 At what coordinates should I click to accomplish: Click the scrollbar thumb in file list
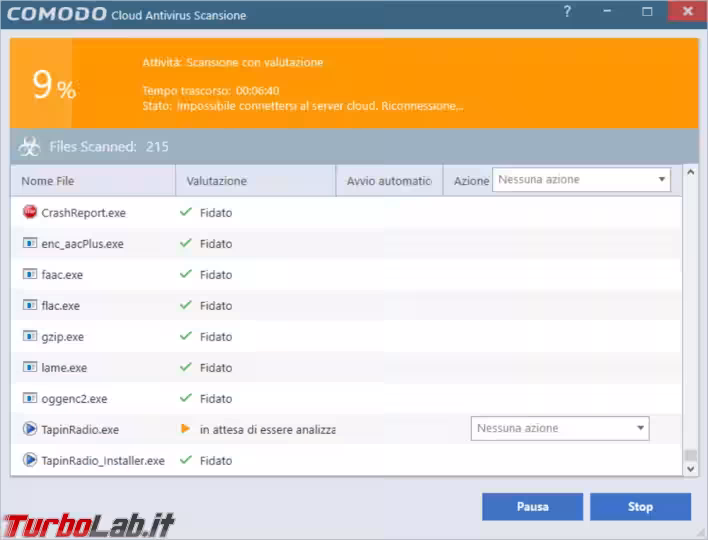690,455
